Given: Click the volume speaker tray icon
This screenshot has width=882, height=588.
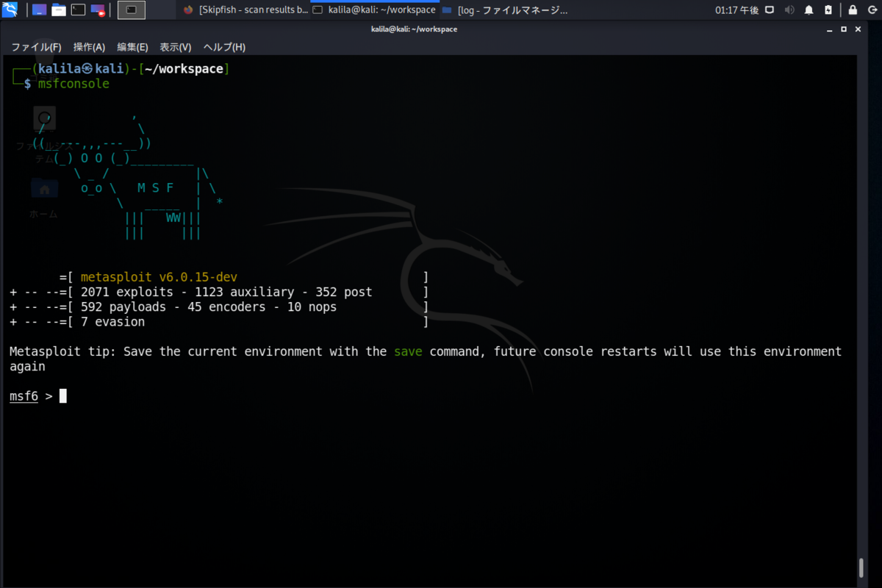Looking at the screenshot, I should tap(789, 10).
